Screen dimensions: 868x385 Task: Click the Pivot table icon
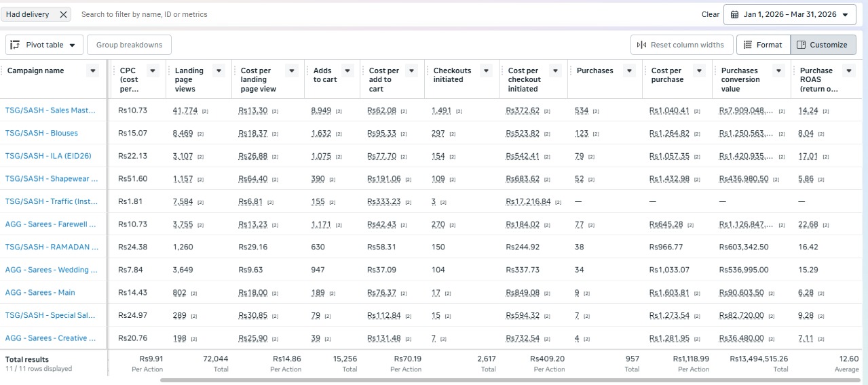click(x=16, y=45)
